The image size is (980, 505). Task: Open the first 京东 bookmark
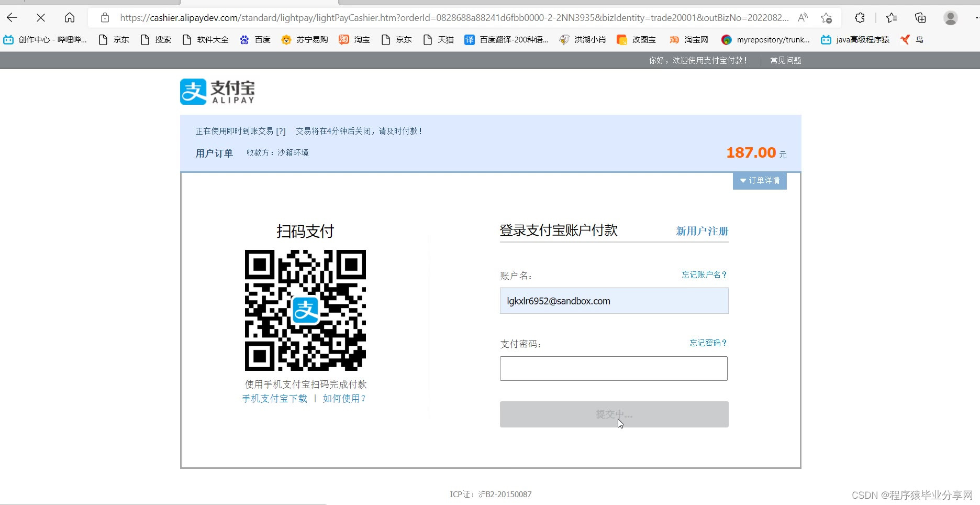click(x=114, y=40)
